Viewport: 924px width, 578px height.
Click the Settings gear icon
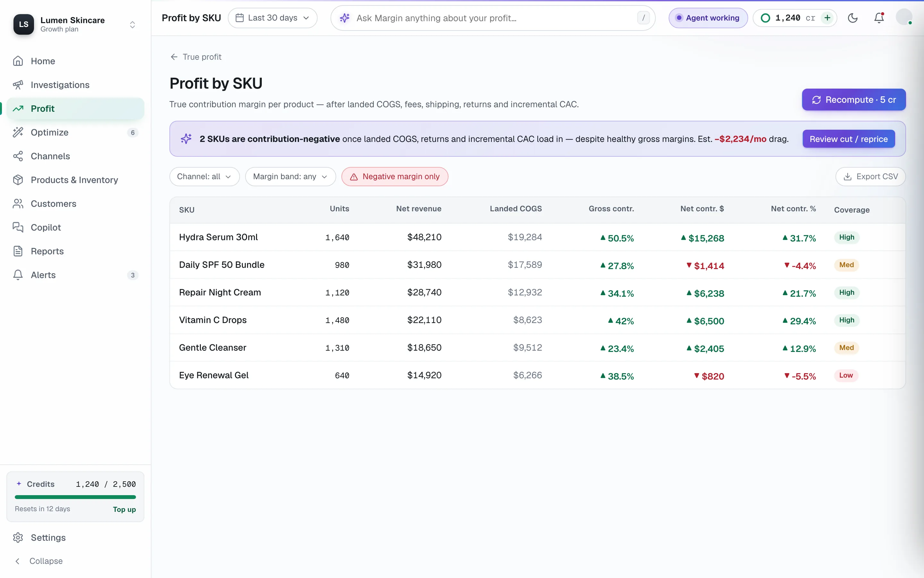[x=18, y=538]
